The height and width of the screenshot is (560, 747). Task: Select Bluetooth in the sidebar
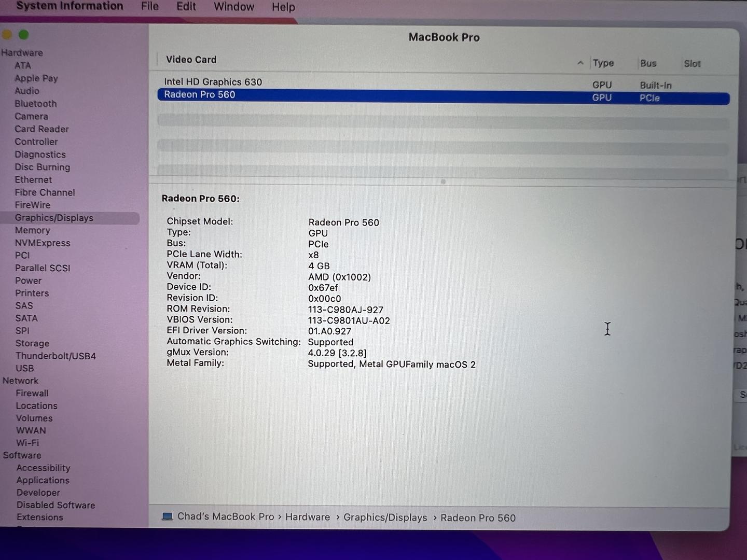[x=36, y=104]
